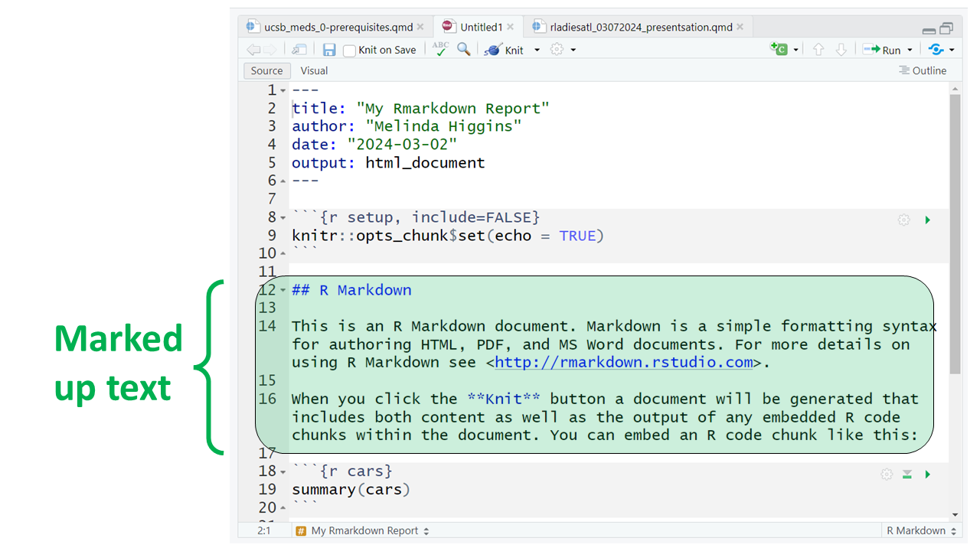Open Knit options dropdown arrow
Screen dimensions: 980x551
(537, 50)
